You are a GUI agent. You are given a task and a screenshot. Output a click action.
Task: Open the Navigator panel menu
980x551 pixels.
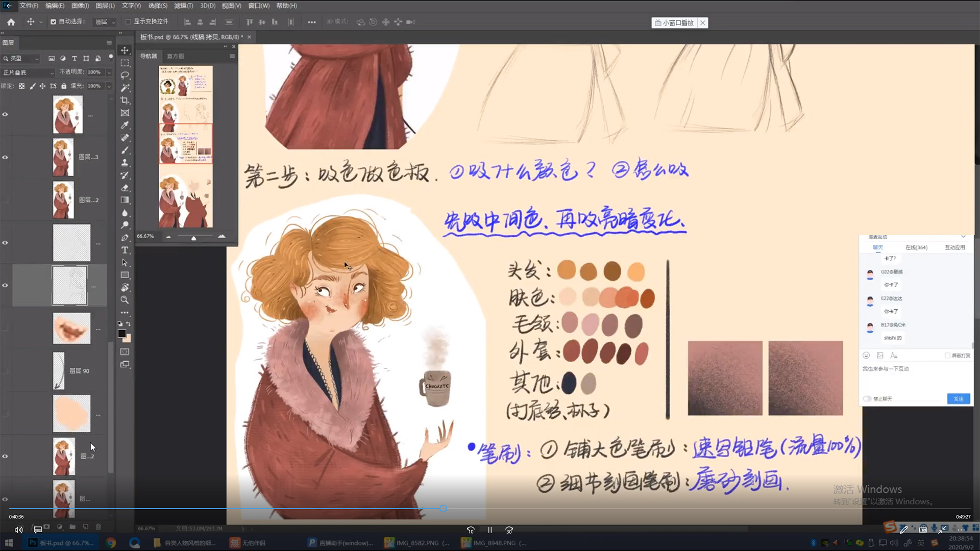[x=232, y=56]
